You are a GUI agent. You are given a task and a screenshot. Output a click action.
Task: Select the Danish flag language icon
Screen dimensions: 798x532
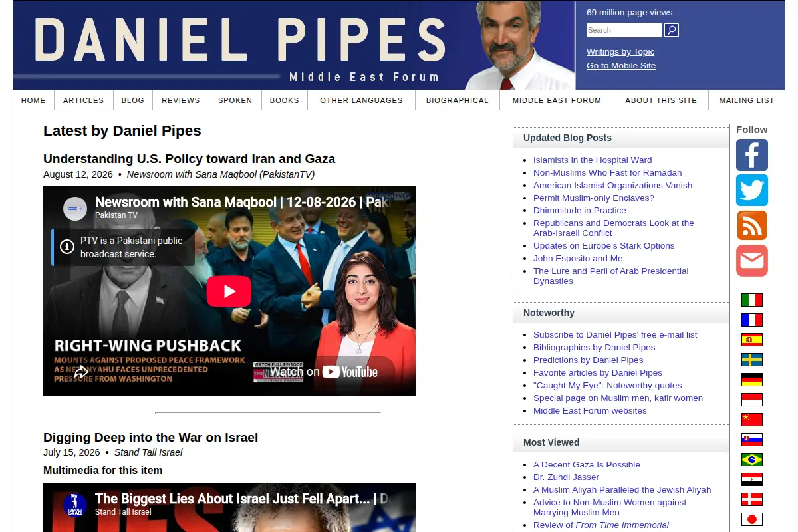click(752, 499)
